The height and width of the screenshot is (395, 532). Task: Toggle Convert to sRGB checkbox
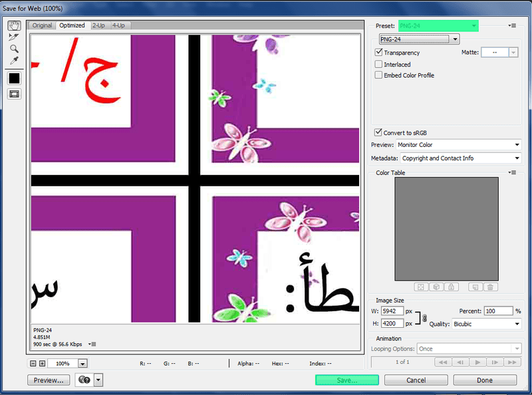(x=379, y=132)
